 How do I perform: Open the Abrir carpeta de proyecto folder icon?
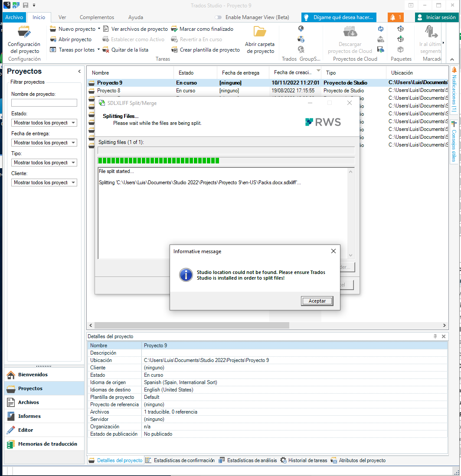coord(259,32)
